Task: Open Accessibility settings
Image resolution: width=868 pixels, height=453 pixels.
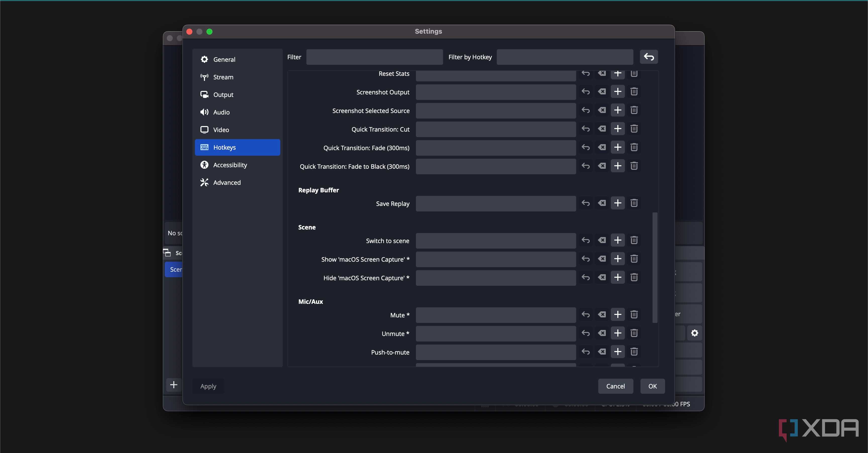Action: [237, 165]
